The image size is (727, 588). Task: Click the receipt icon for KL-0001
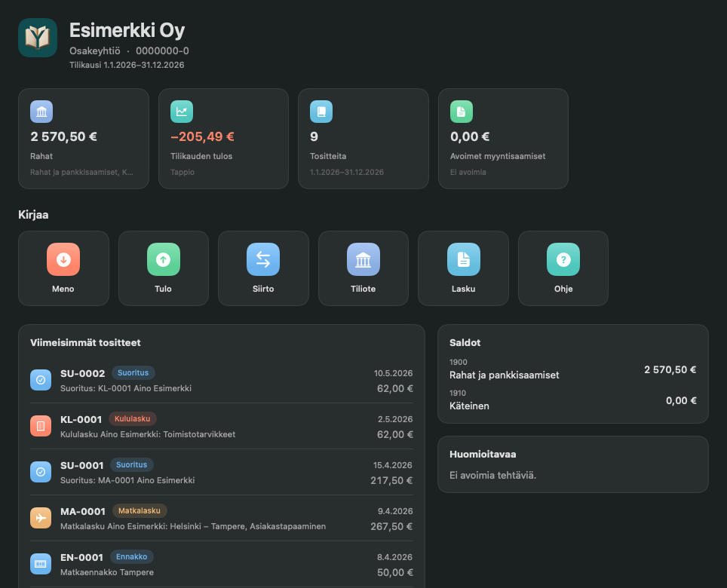[41, 426]
